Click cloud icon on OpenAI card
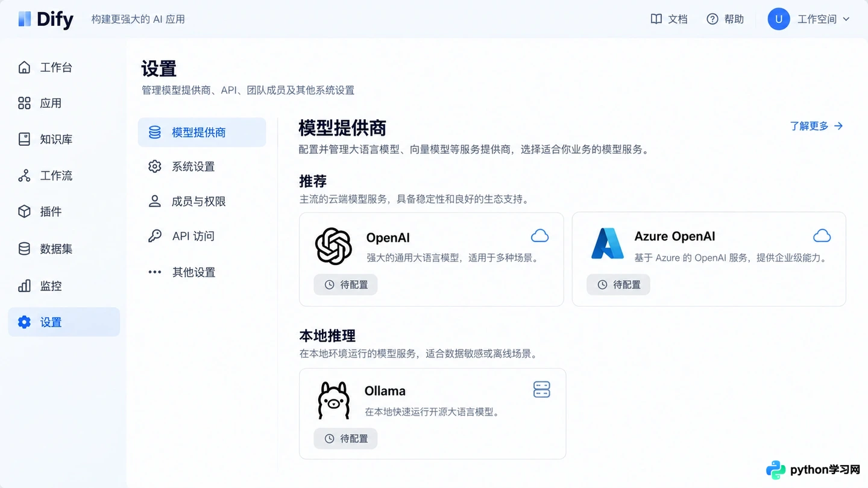This screenshot has width=868, height=488. click(x=539, y=236)
